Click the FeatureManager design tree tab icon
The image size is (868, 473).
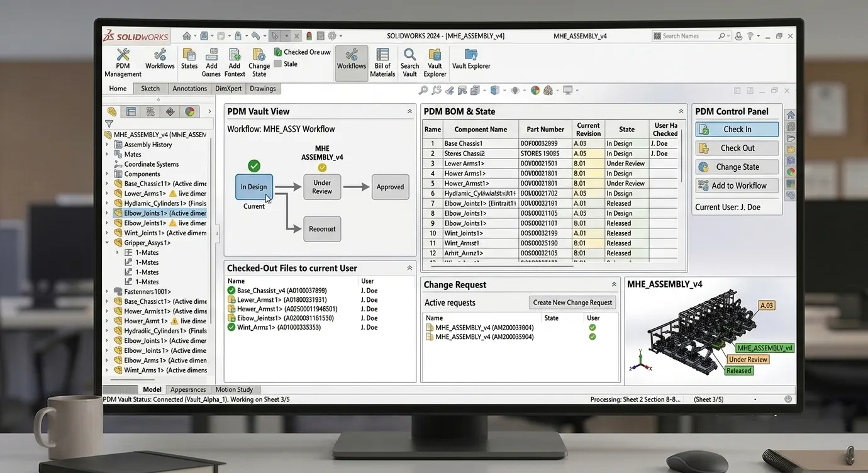click(x=112, y=111)
